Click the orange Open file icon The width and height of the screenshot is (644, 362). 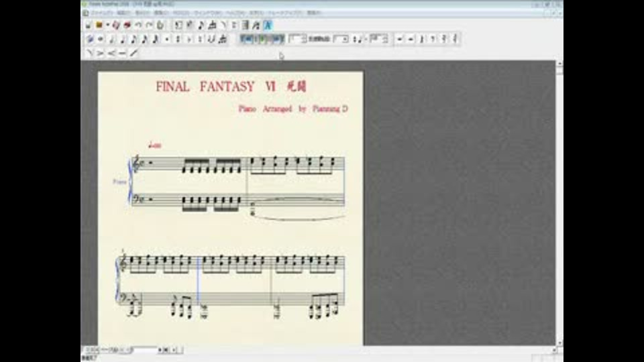tap(99, 25)
